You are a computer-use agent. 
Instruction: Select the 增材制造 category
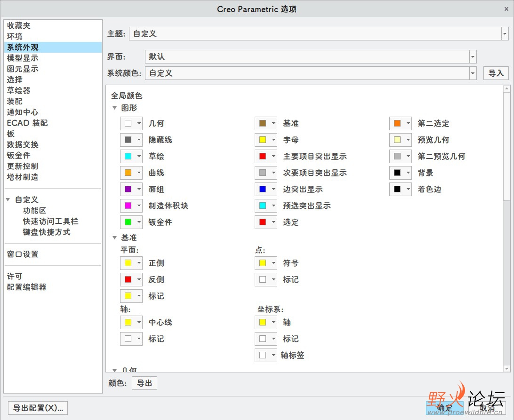[x=23, y=177]
